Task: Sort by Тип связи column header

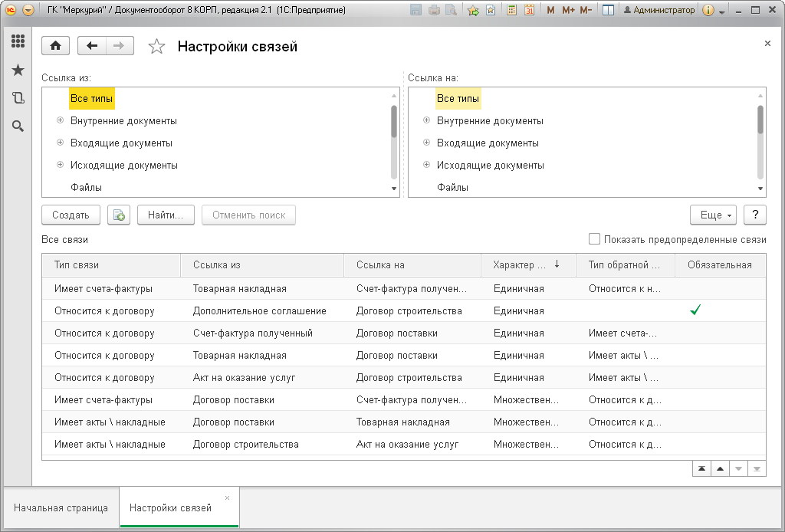Action: (x=111, y=265)
